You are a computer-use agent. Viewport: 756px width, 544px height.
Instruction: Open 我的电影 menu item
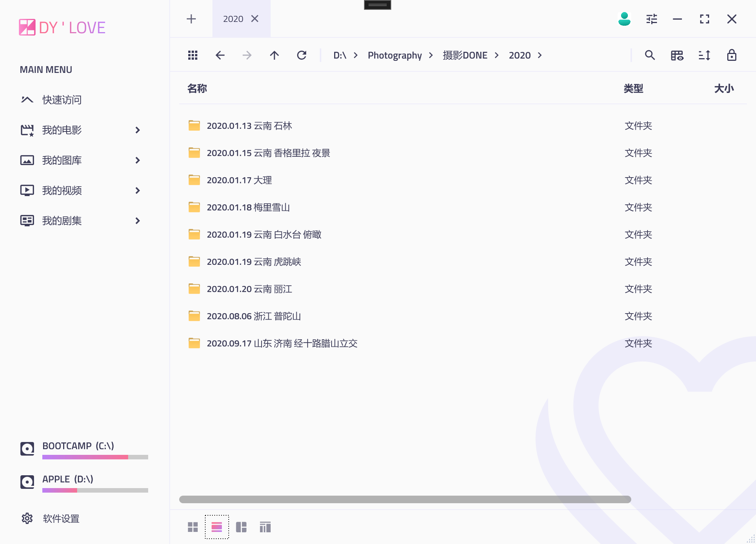62,130
